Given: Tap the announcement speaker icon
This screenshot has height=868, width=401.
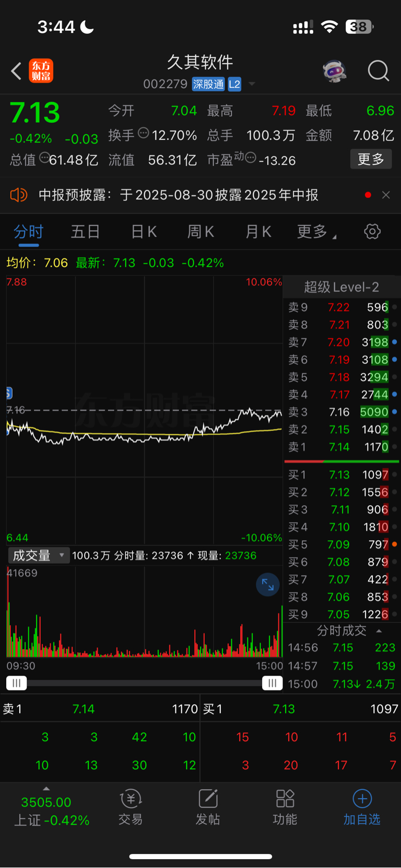Looking at the screenshot, I should point(19,195).
